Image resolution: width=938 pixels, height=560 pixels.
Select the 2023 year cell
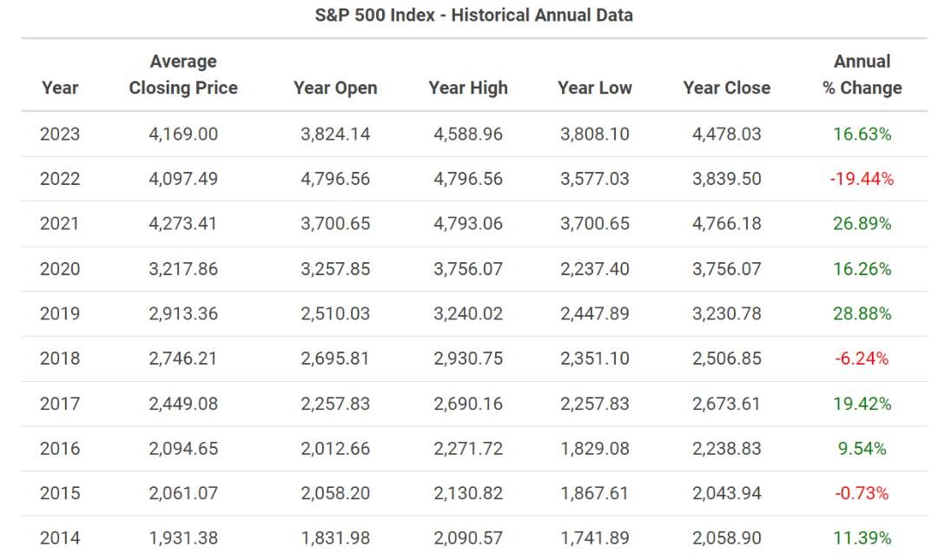pos(60,134)
